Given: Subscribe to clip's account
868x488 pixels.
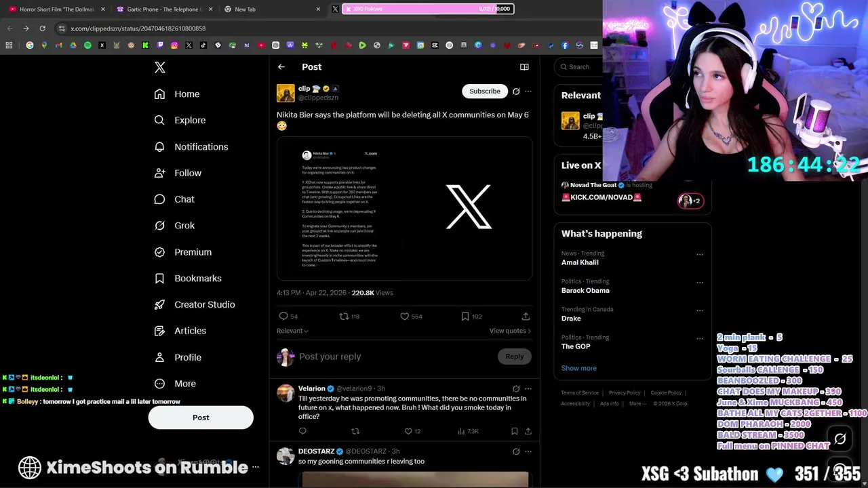Looking at the screenshot, I should (485, 91).
